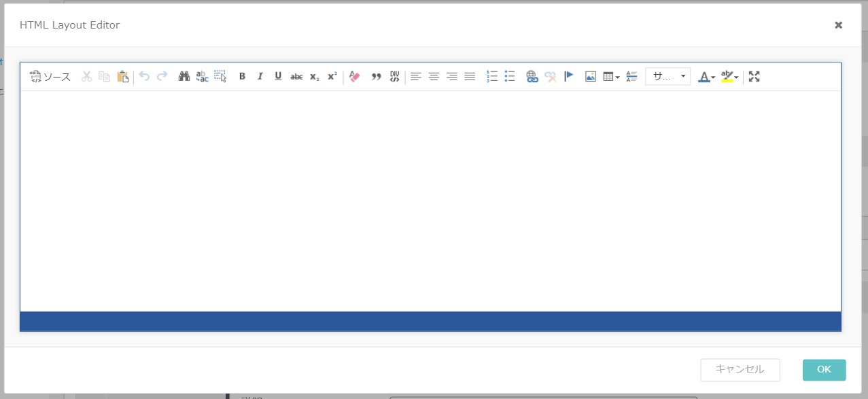Open the table dropdown
This screenshot has width=868, height=399.
click(x=611, y=77)
